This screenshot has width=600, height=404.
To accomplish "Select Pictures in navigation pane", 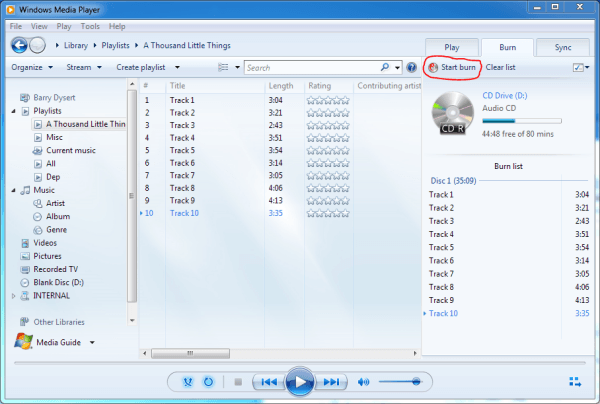I will click(x=47, y=256).
